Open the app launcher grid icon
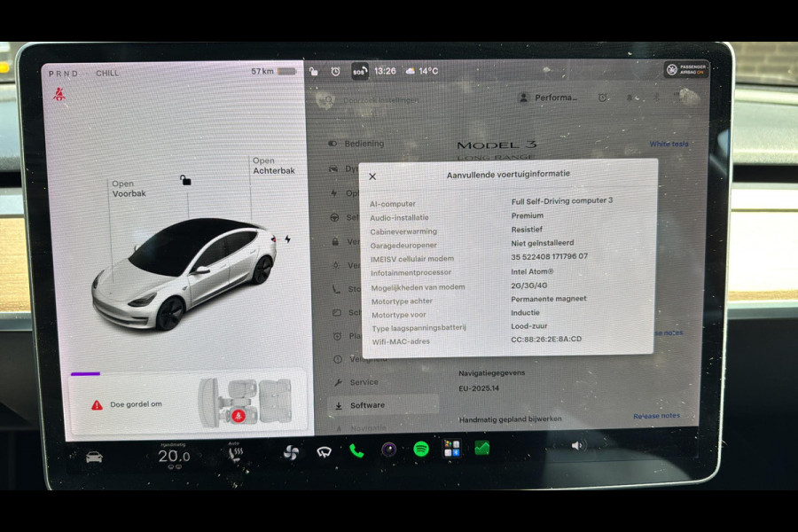This screenshot has width=798, height=532. [x=452, y=449]
